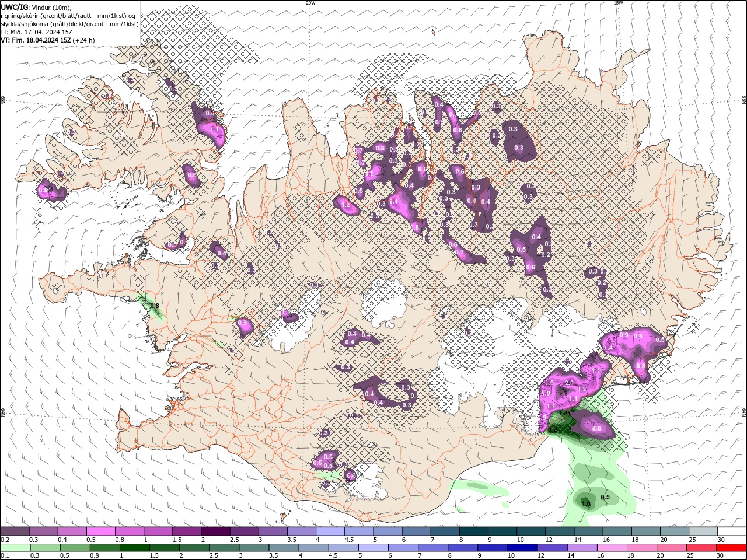Image resolution: width=747 pixels, height=560 pixels.
Task: Pick the dark teal swatch between 9 and 10 in upper legend
Action: [502, 531]
